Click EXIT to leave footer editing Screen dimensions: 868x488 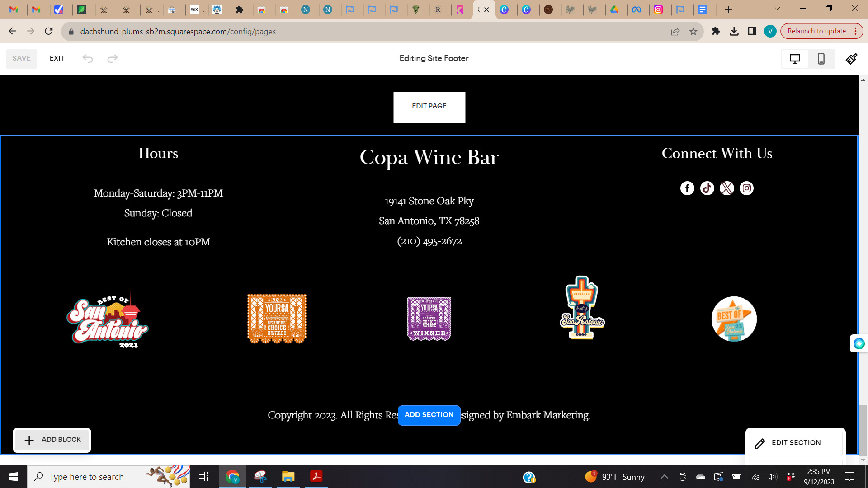pyautogui.click(x=57, y=58)
